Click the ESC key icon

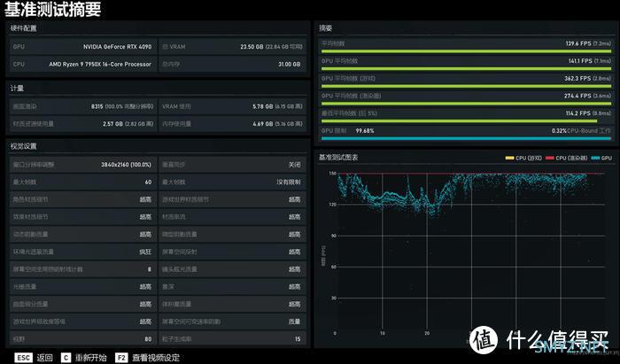pos(23,358)
